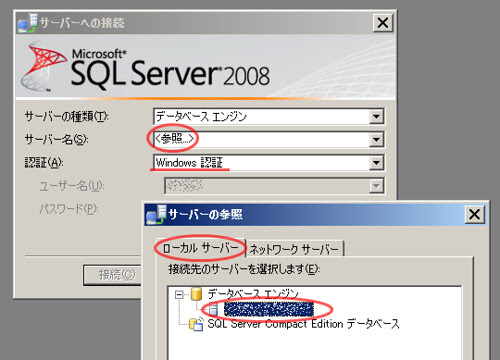Open the authentication dropdown arrow

376,163
